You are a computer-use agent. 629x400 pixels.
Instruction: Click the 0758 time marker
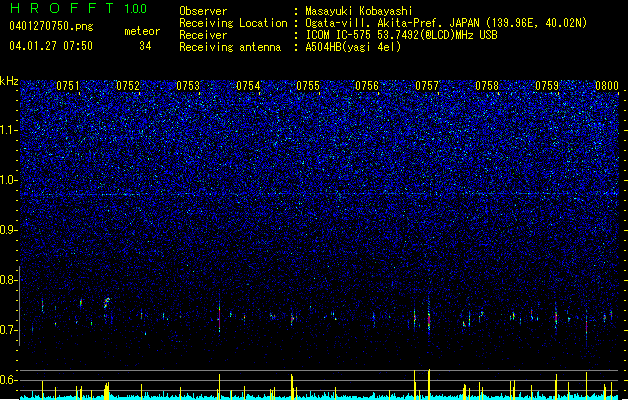coord(487,86)
